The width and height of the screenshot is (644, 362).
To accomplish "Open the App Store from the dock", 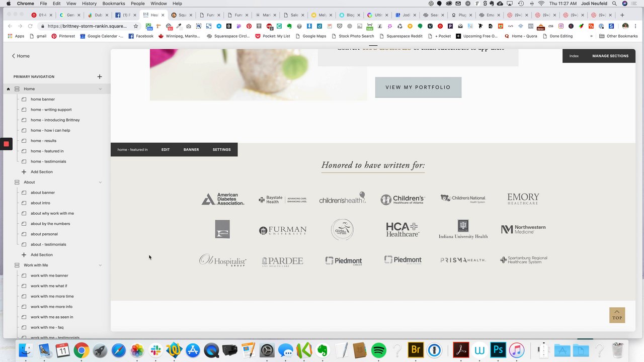I will pos(193,350).
